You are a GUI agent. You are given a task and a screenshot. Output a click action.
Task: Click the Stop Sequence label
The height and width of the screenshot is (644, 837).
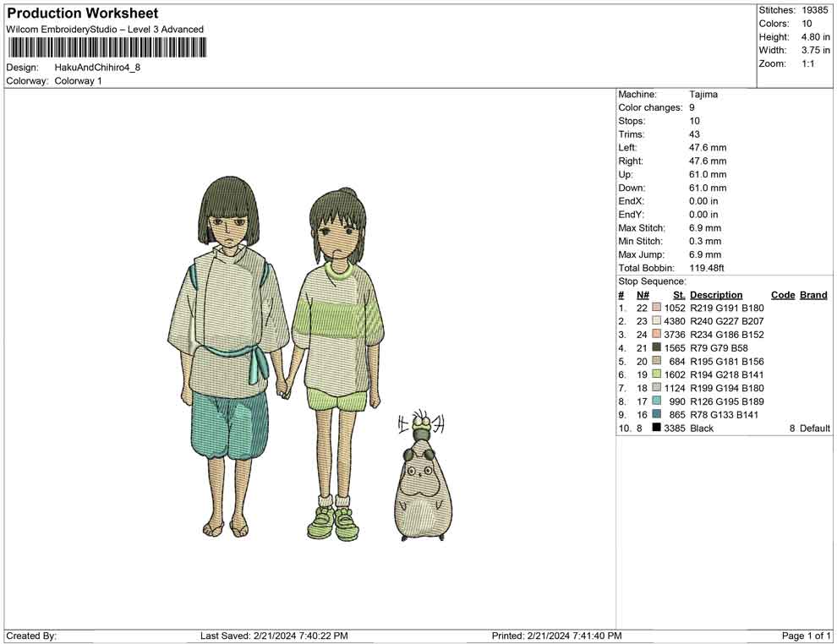[x=653, y=281]
